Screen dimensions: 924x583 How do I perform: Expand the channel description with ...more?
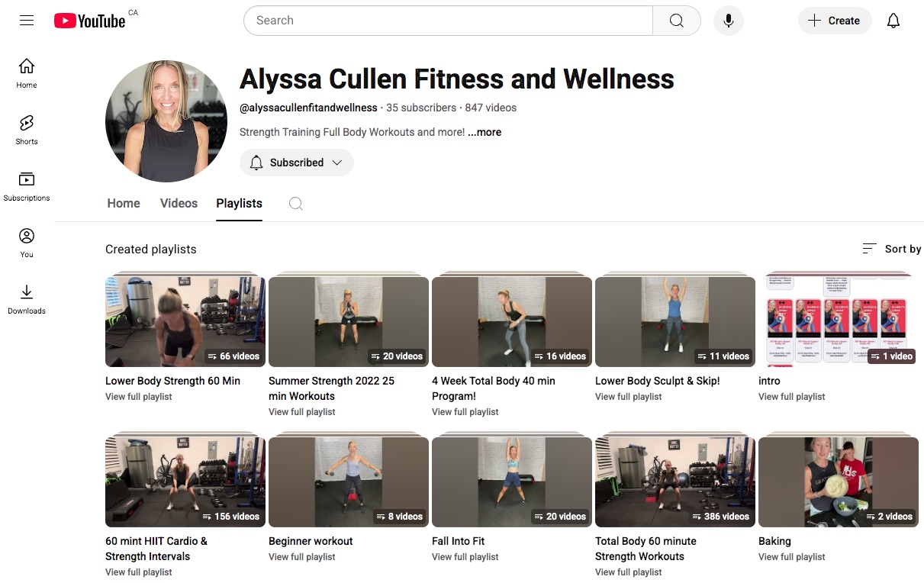coord(485,132)
